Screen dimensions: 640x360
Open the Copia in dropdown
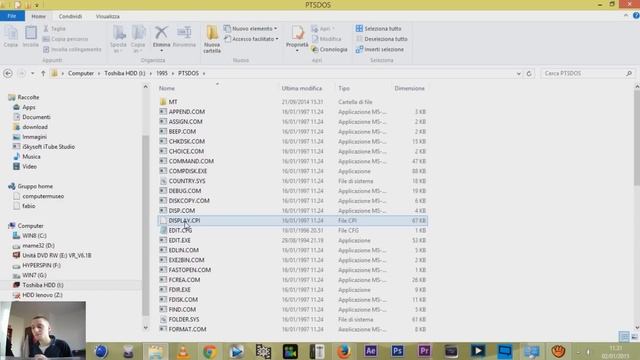click(138, 39)
